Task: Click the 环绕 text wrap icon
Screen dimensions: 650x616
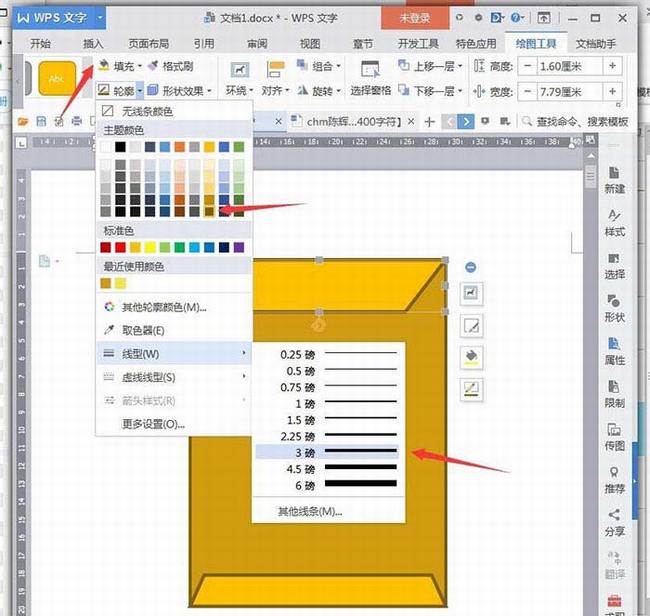Action: pyautogui.click(x=239, y=70)
